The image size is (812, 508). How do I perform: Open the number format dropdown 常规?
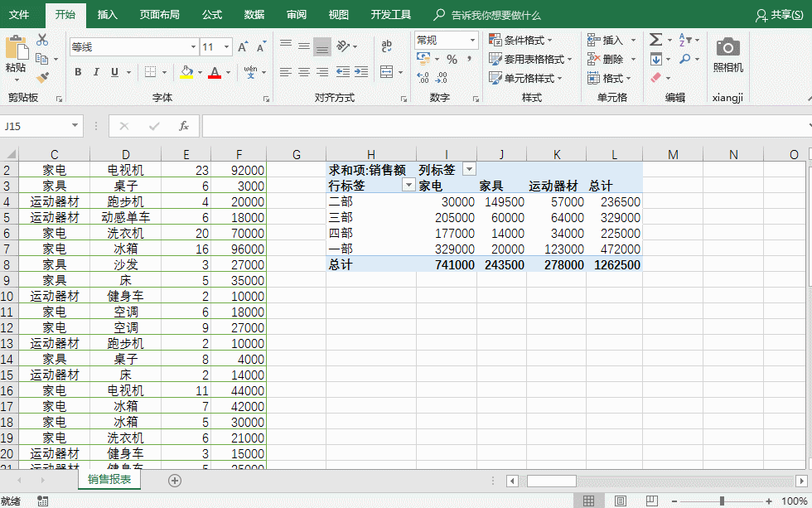click(472, 40)
